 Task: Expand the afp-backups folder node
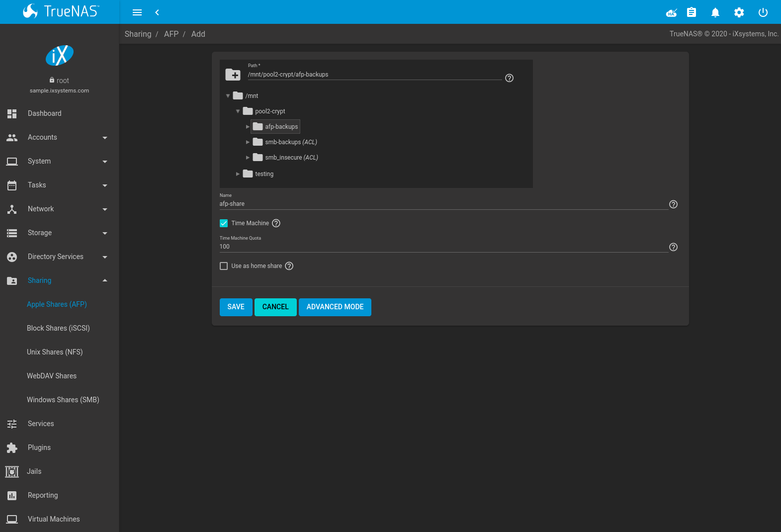[248, 127]
